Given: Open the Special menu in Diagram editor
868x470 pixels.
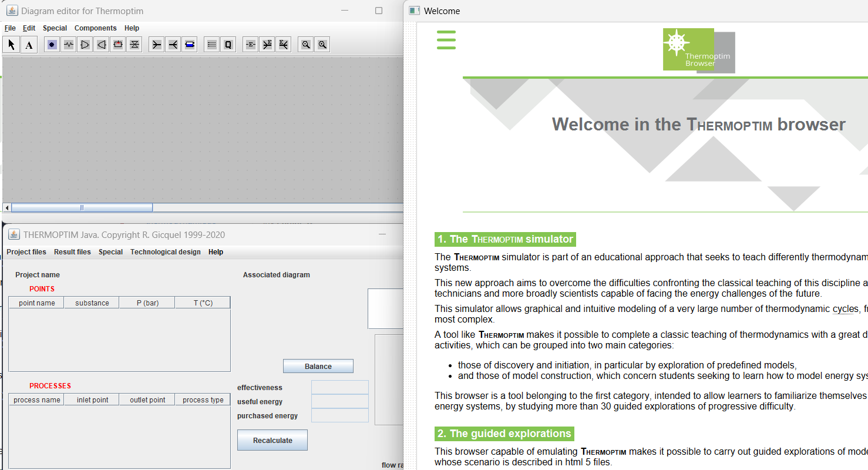Looking at the screenshot, I should (55, 28).
